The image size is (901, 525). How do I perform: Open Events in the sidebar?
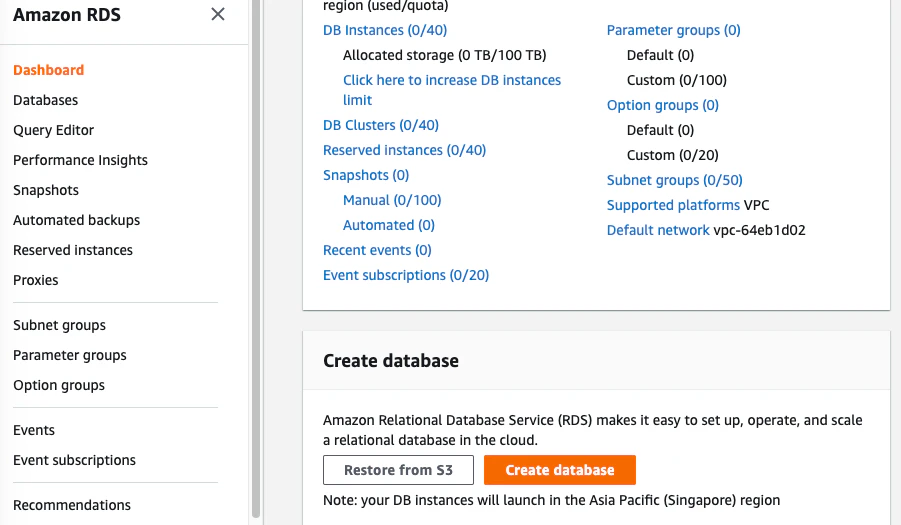[x=34, y=430]
